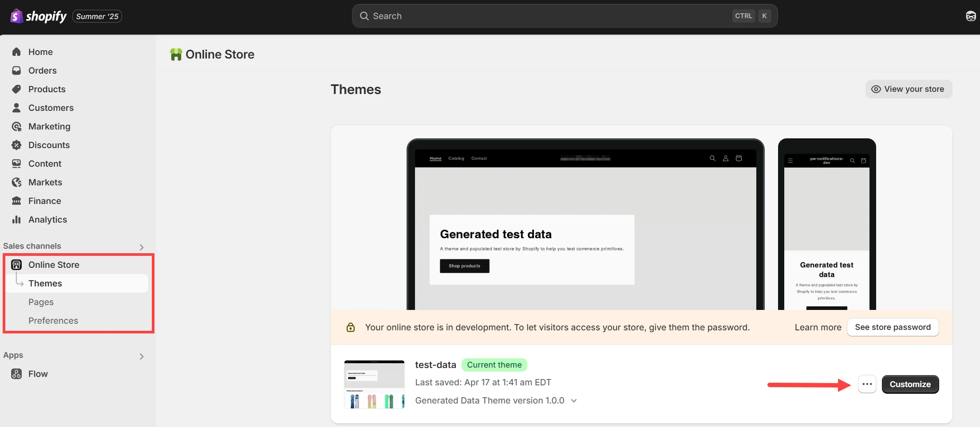Screen dimensions: 980x427
Task: Click the test-data theme thumbnail
Action: tap(374, 384)
